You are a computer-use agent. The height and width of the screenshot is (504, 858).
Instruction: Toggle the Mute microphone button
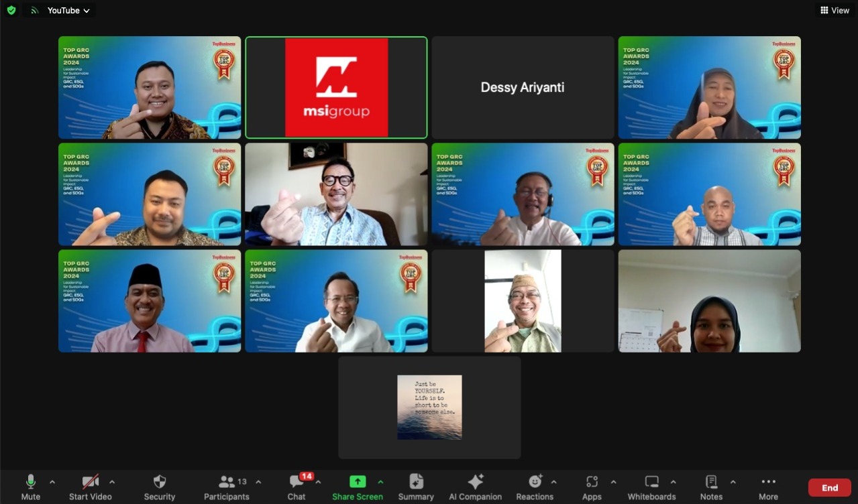pyautogui.click(x=30, y=487)
